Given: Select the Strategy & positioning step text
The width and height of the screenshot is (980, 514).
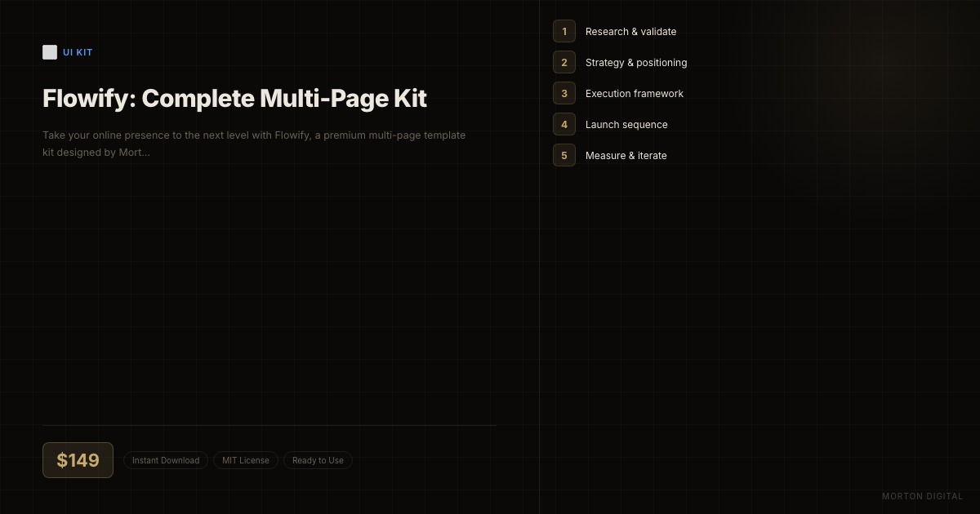Looking at the screenshot, I should tap(636, 63).
